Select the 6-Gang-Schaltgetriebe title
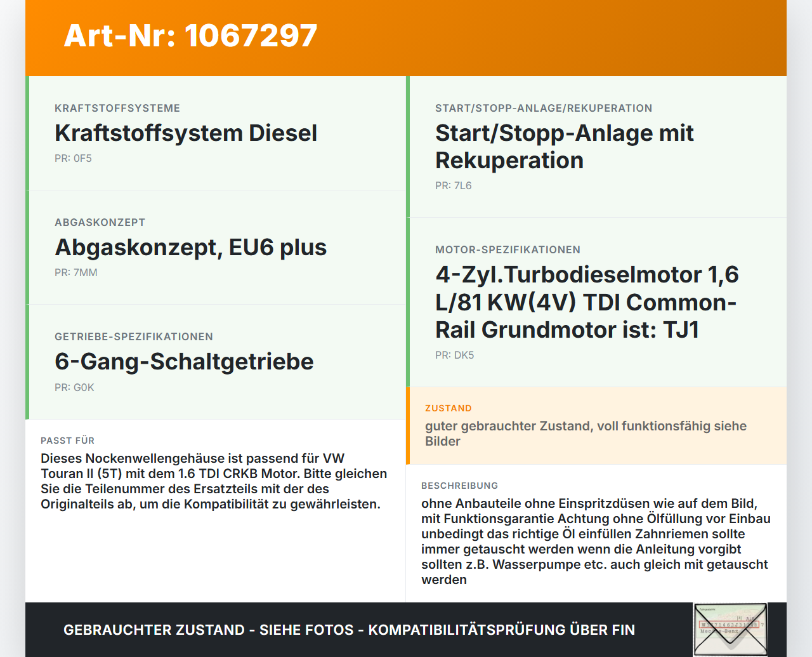 coord(184,361)
